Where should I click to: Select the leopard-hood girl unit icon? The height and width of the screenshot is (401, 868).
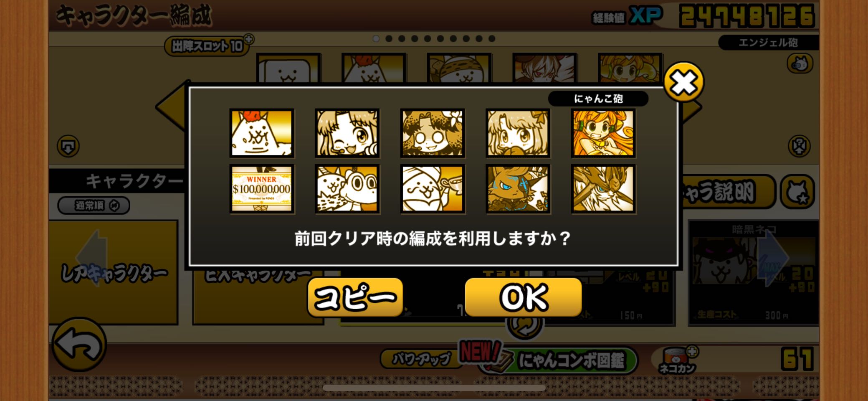[433, 133]
